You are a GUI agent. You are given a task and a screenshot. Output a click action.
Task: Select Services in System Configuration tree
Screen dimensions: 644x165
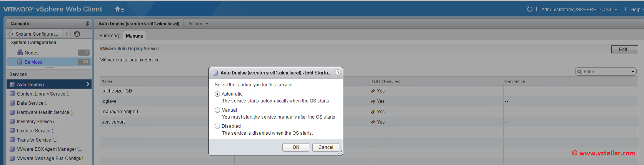(33, 62)
